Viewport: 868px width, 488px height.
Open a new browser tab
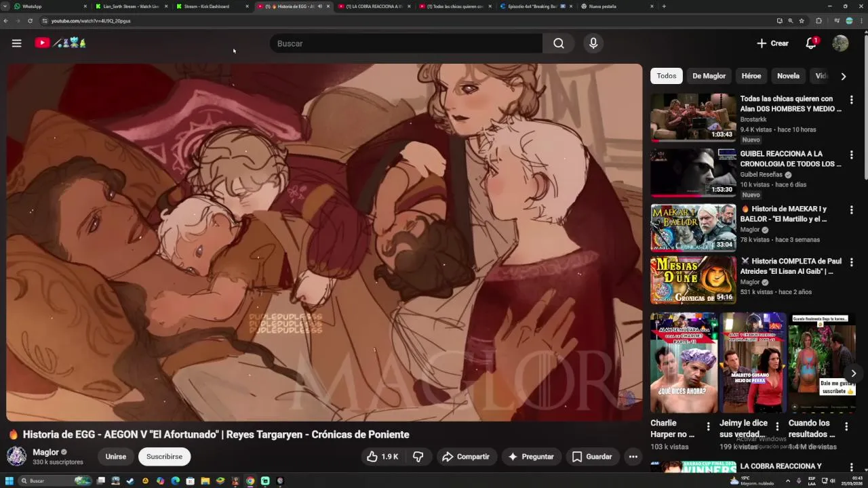[x=664, y=6]
